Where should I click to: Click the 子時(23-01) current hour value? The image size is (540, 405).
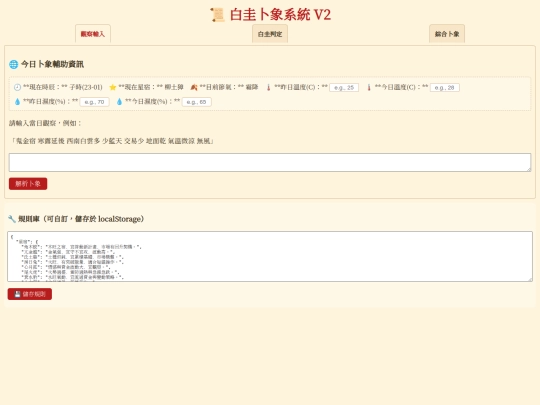(x=86, y=87)
